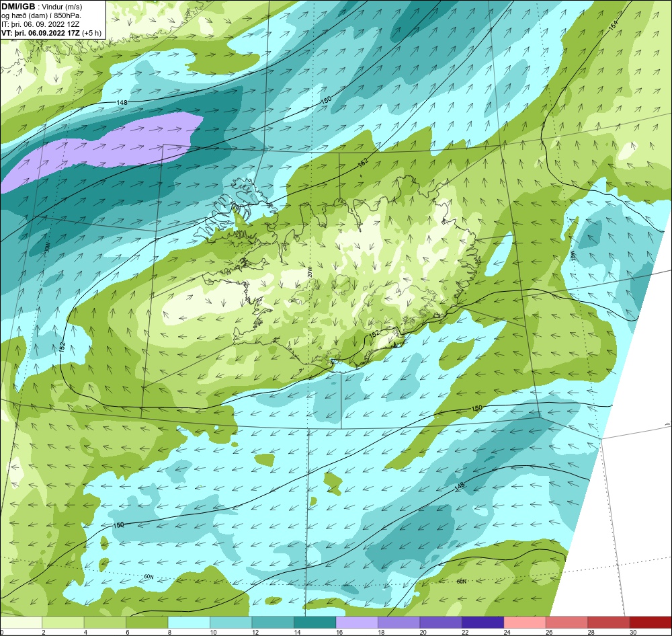This screenshot has height=636, width=672.
Task: Select the 18–20 m/s purple legend swatch
Action: point(399,622)
